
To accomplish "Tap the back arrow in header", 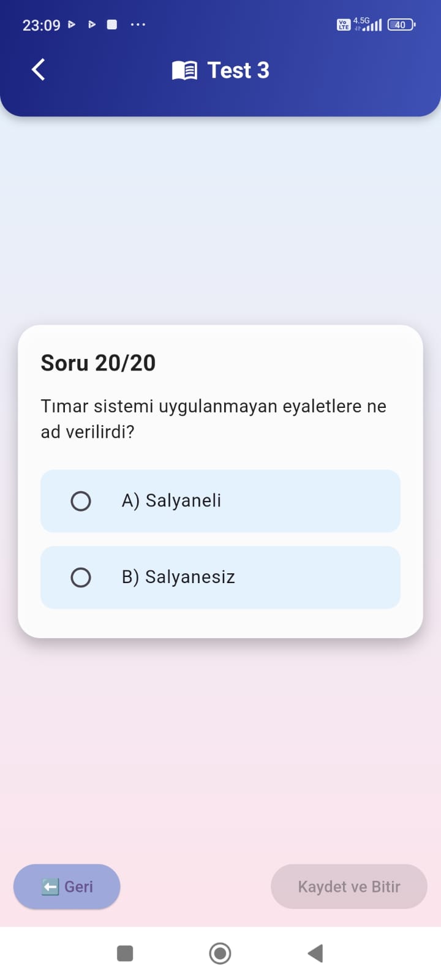I will 39,70.
